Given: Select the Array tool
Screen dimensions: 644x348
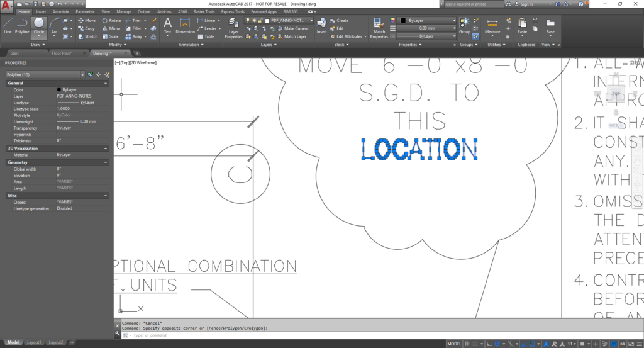Looking at the screenshot, I should pyautogui.click(x=133, y=36).
